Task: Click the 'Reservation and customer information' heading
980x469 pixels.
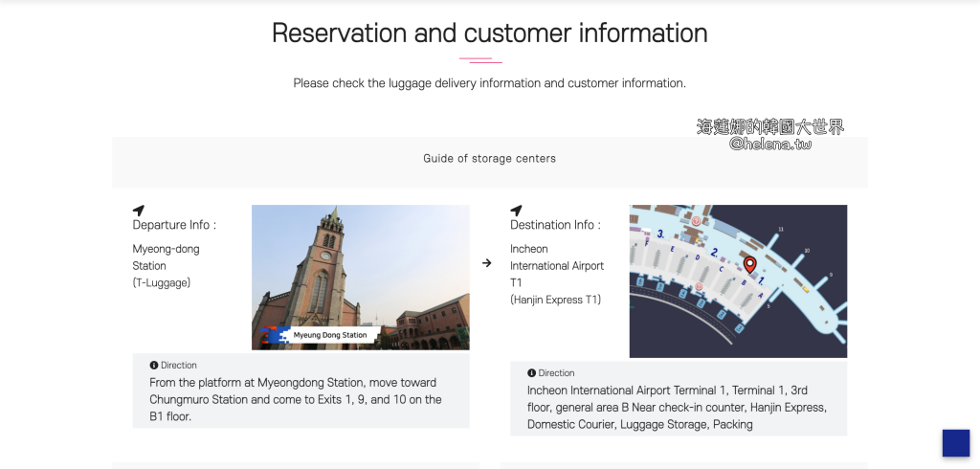Action: (x=489, y=33)
